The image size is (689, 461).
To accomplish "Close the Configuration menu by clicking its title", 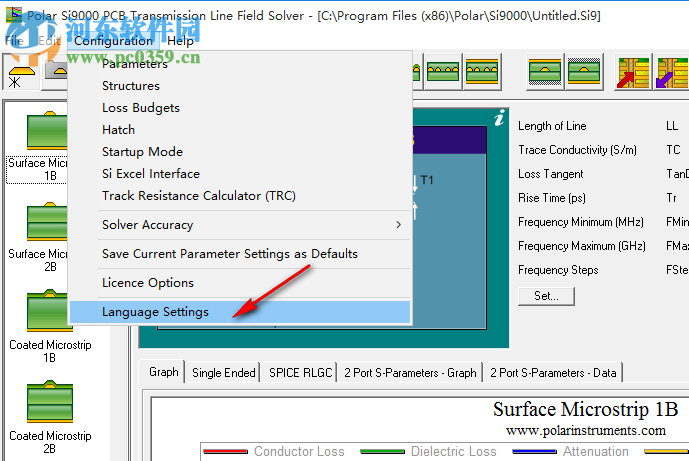I will click(x=113, y=41).
